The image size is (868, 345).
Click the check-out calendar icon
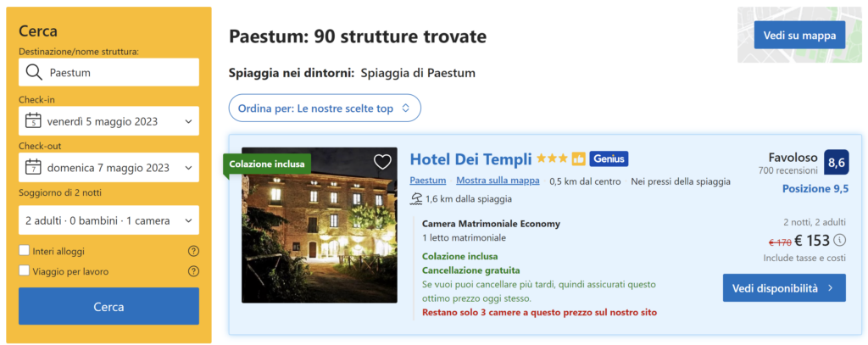click(x=34, y=167)
